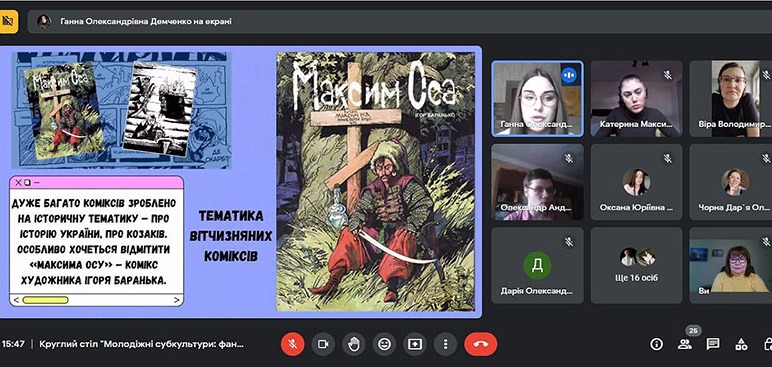Click the present screen button
772x367 pixels.
tap(415, 344)
